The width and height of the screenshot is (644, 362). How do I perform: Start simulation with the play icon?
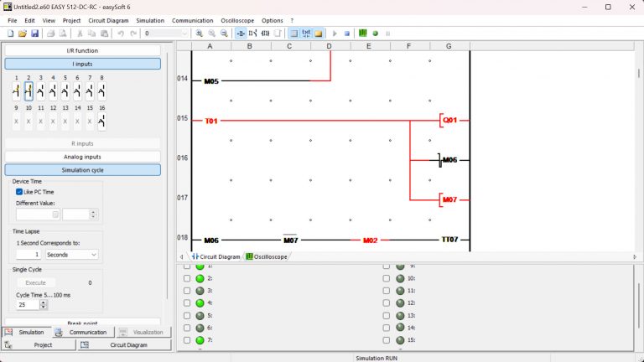[x=335, y=34]
